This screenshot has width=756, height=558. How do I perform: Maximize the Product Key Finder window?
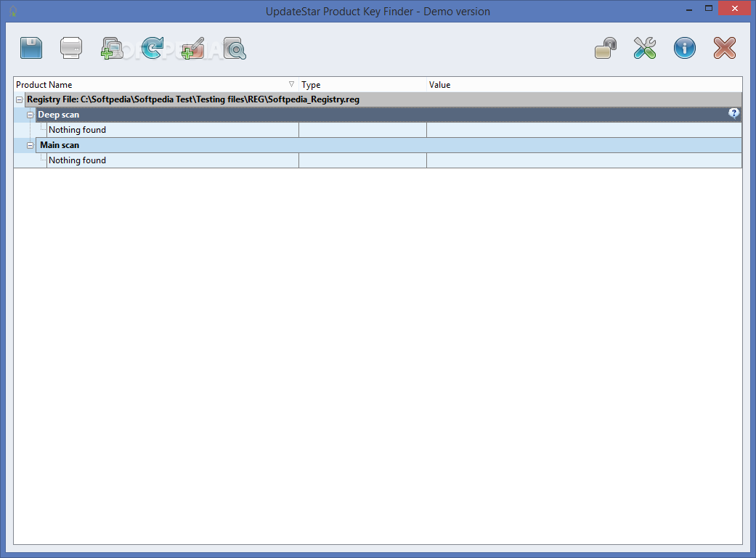click(708, 8)
